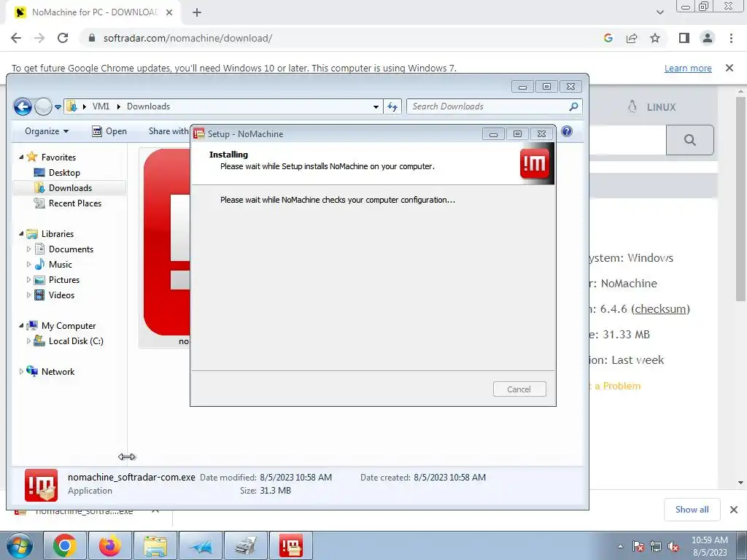Open address bar previous locations dropdown

tap(376, 106)
